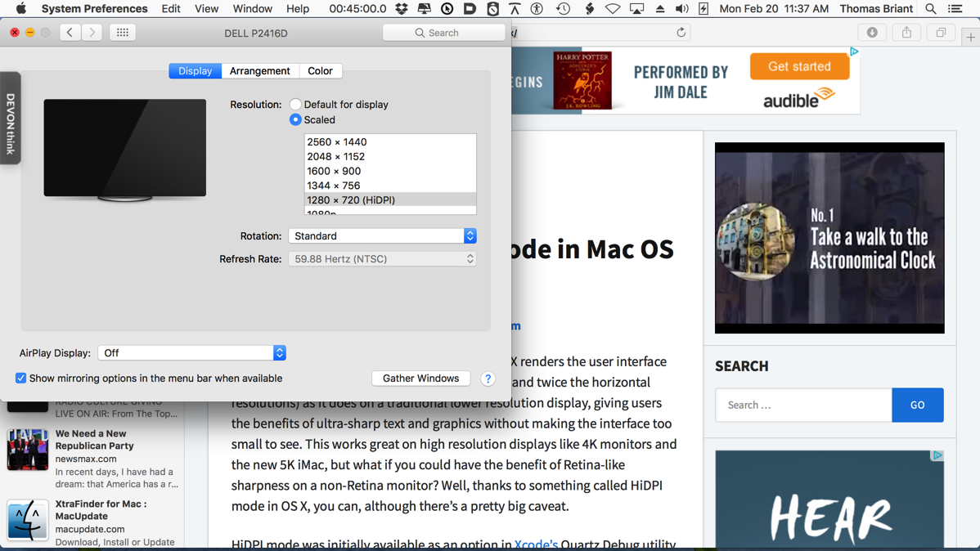Go back in System Preferences
This screenshot has width=980, height=551.
click(x=70, y=33)
